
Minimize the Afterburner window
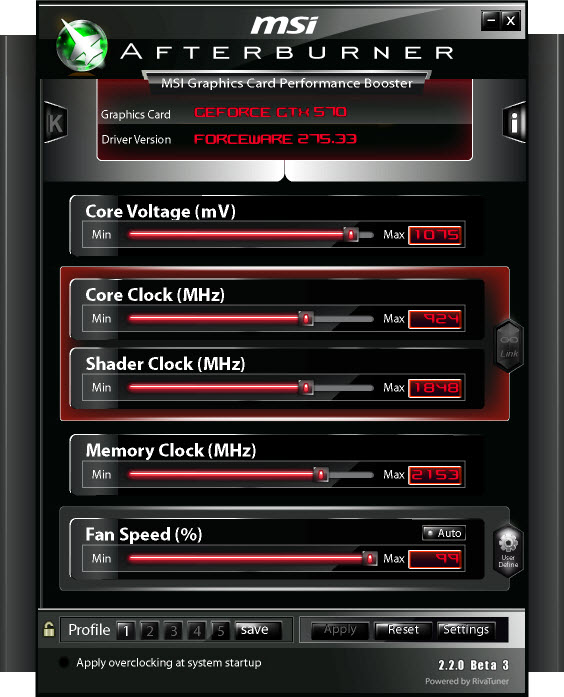(x=491, y=20)
